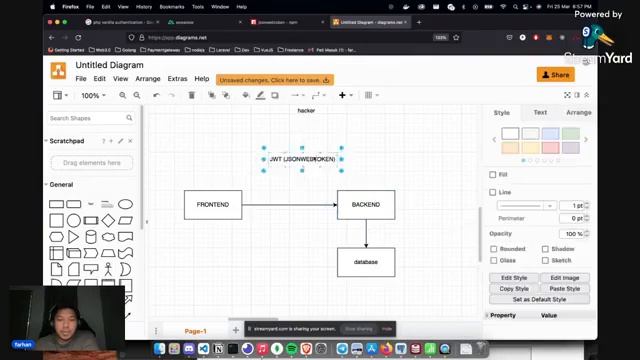The image size is (640, 360).
Task: Switch to the Text tab
Action: click(540, 112)
